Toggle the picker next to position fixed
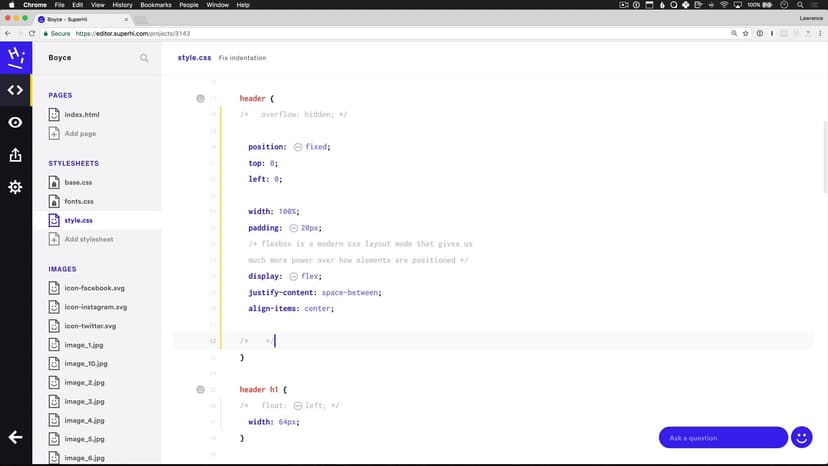The height and width of the screenshot is (466, 828). point(297,147)
